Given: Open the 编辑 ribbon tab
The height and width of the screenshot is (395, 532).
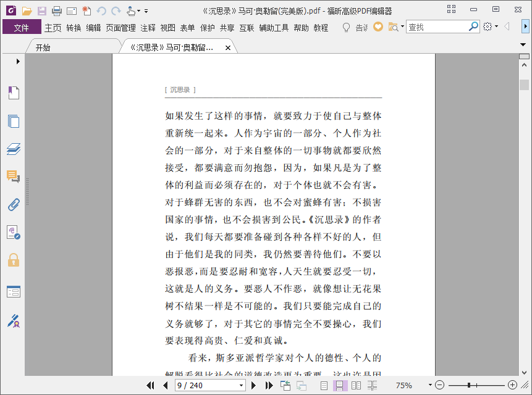Looking at the screenshot, I should tap(93, 28).
